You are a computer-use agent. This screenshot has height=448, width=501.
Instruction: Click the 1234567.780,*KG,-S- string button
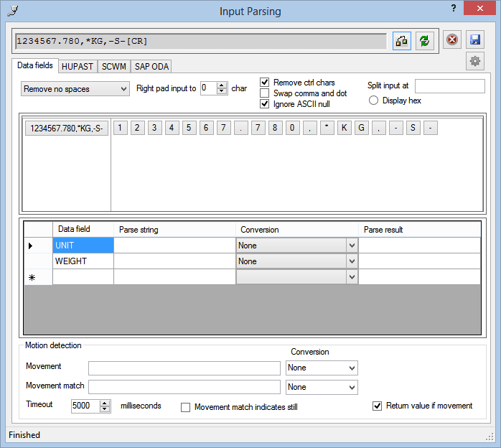[x=67, y=129]
